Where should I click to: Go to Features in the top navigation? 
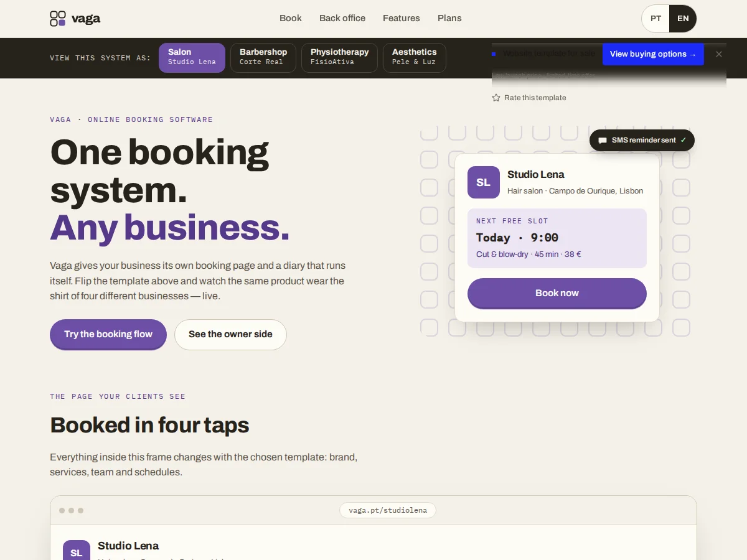(x=402, y=18)
